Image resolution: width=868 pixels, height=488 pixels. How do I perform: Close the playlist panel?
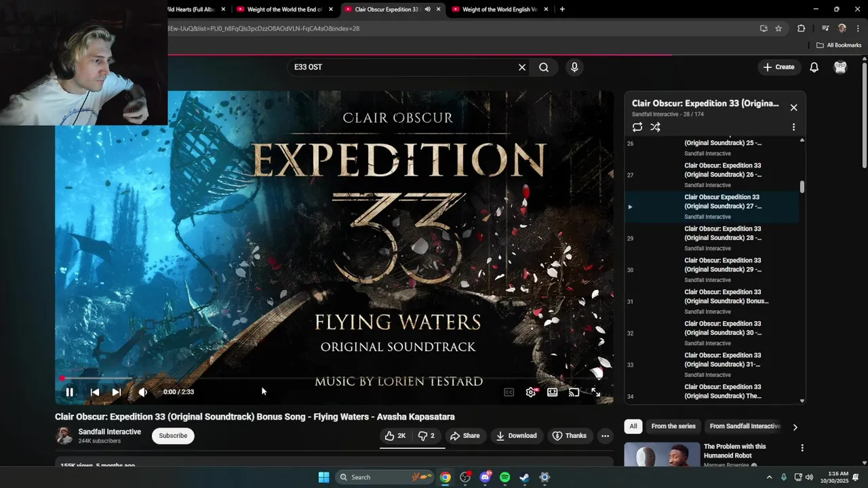[x=793, y=108]
